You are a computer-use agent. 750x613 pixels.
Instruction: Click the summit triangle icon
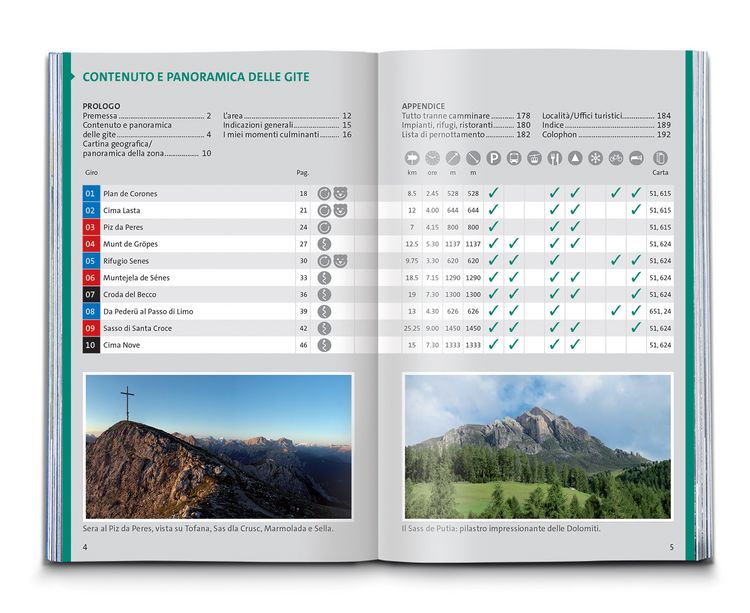tap(575, 158)
